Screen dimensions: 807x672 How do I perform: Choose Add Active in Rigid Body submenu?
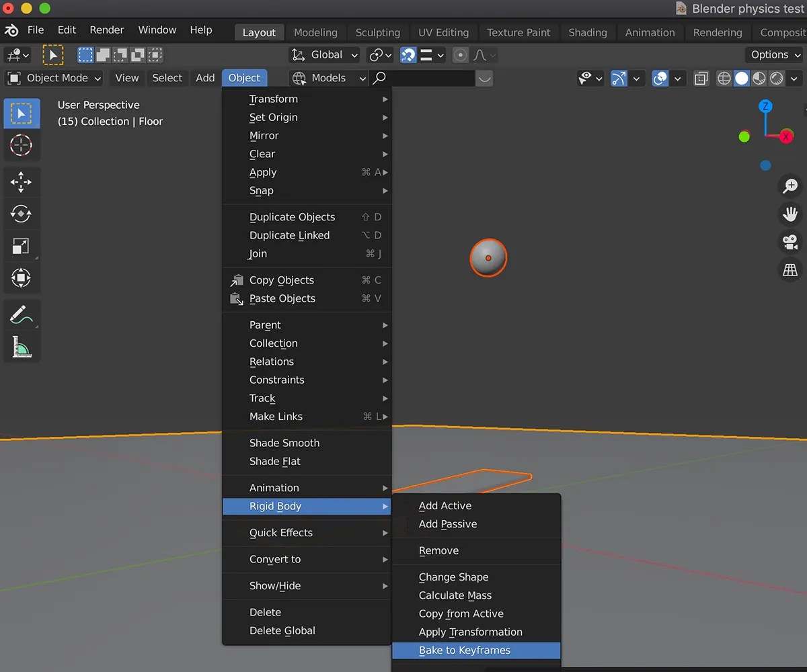tap(476, 506)
